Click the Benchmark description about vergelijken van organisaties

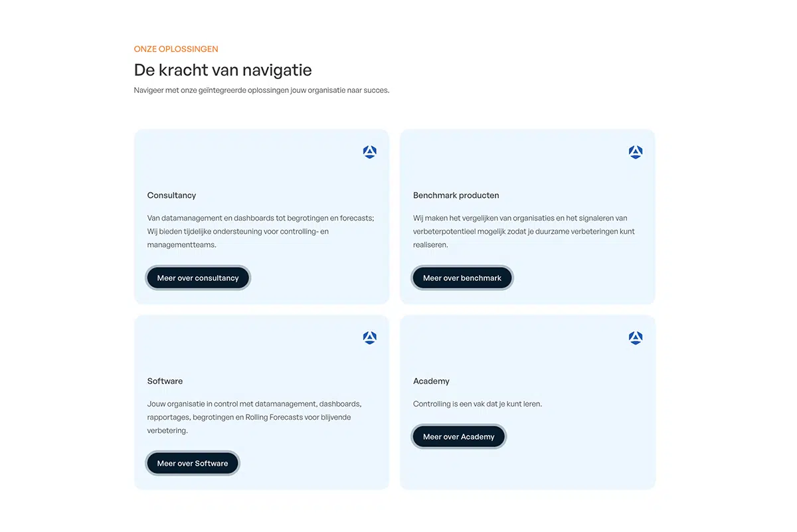(x=524, y=231)
